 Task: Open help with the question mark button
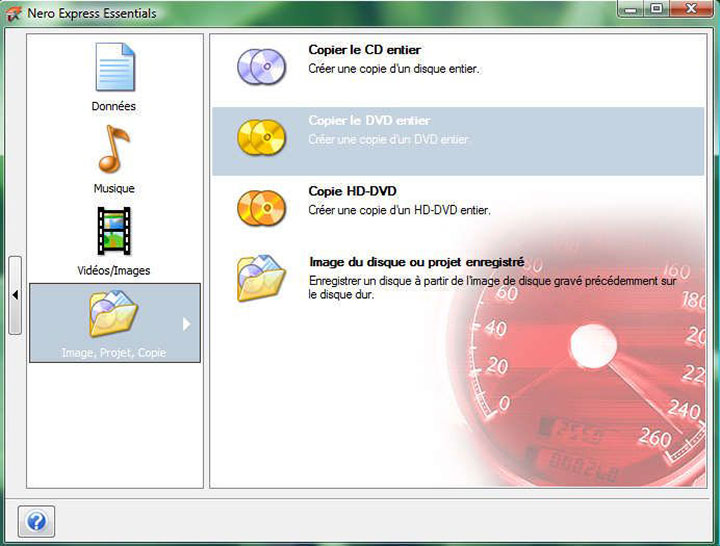click(36, 521)
